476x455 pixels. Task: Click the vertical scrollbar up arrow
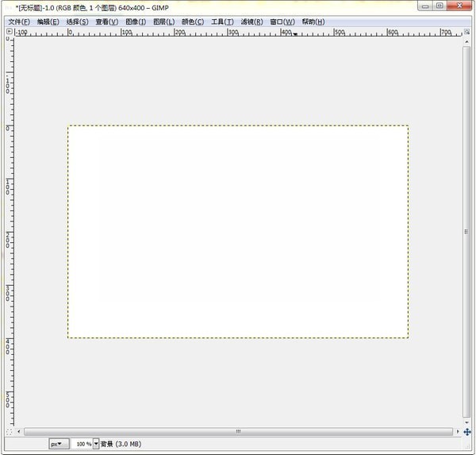[466, 41]
